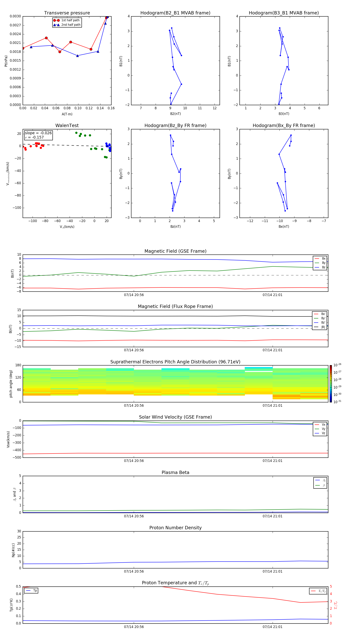Click the 'slope = -0.026' annotation
This screenshot has width=351, height=644.
(x=38, y=133)
